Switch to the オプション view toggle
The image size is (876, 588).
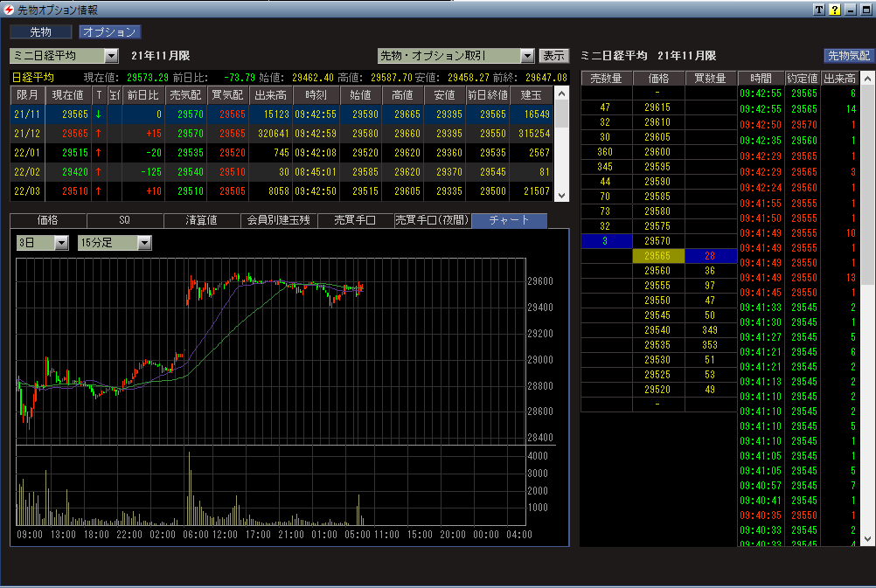pos(109,32)
